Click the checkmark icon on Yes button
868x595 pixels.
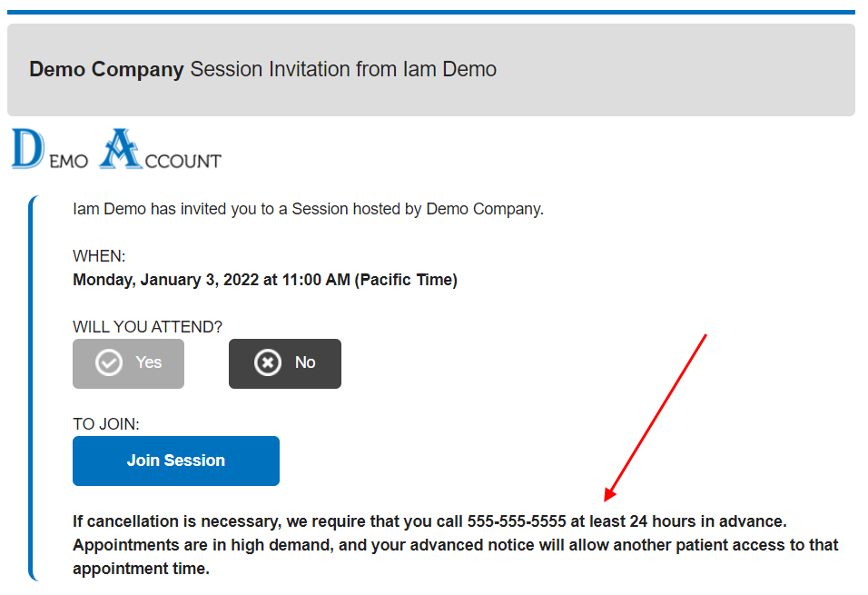click(109, 363)
